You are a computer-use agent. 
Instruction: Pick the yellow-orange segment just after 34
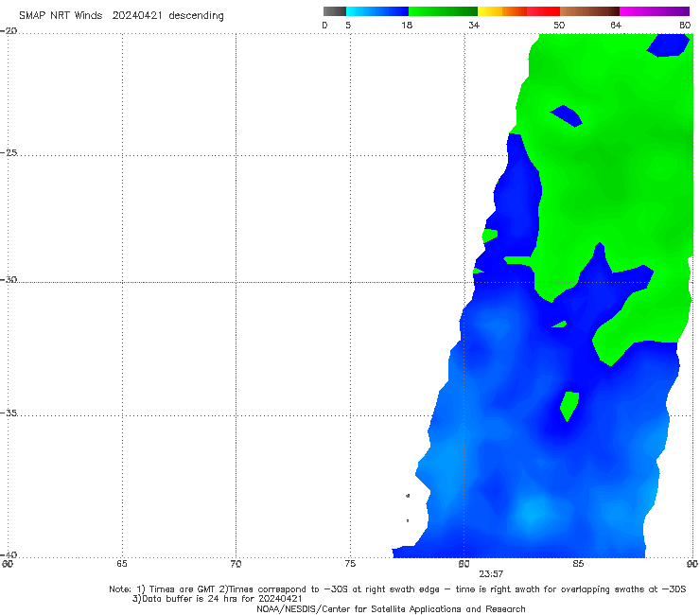tap(502, 11)
